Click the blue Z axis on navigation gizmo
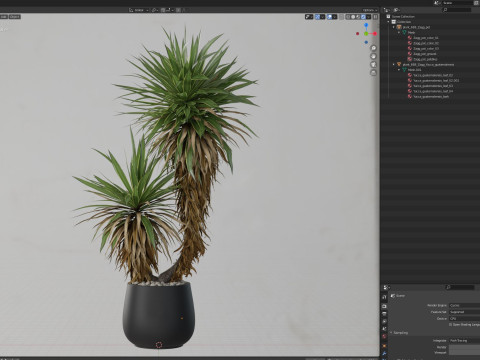 point(366,25)
